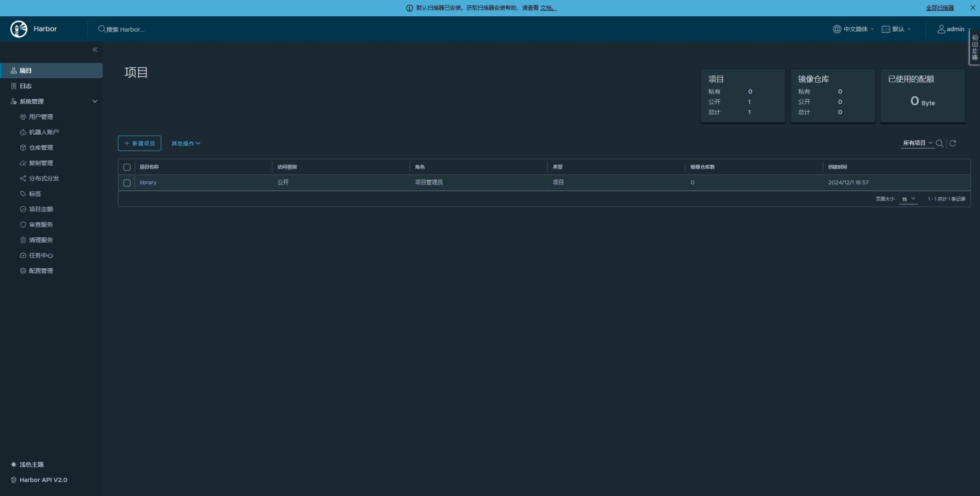Open 用户管理 in the sidebar
The image size is (980, 496).
pos(41,117)
